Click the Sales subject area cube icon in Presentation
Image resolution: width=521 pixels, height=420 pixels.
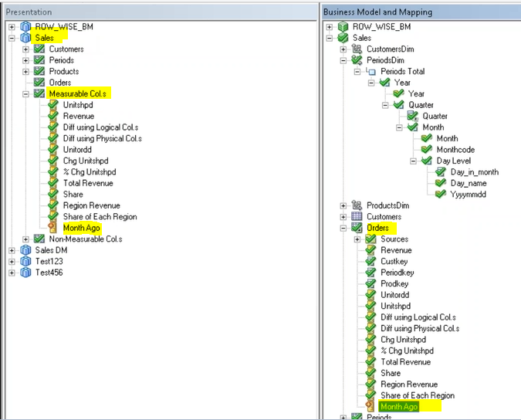(25, 38)
